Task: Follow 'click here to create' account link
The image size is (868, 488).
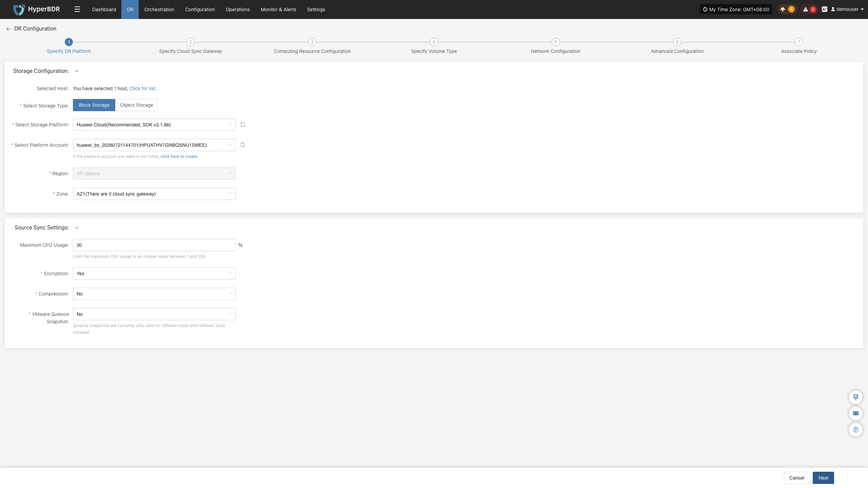Action: [x=179, y=157]
